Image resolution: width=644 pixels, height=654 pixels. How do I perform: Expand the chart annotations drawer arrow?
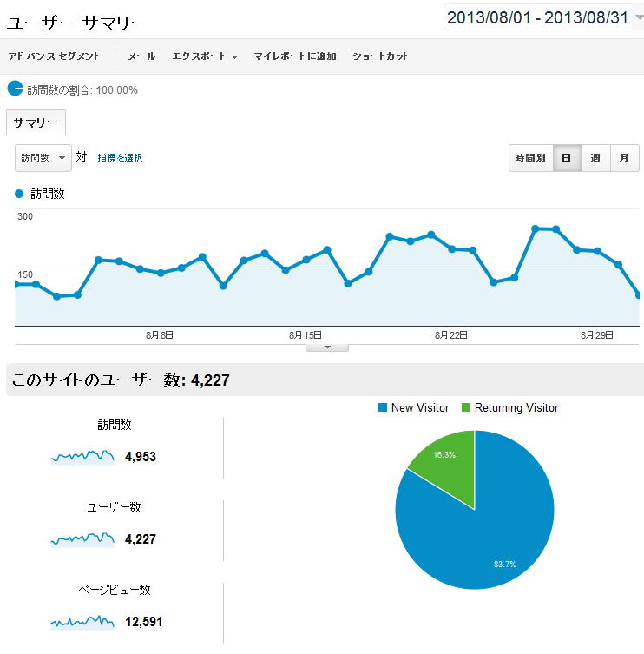click(x=327, y=347)
